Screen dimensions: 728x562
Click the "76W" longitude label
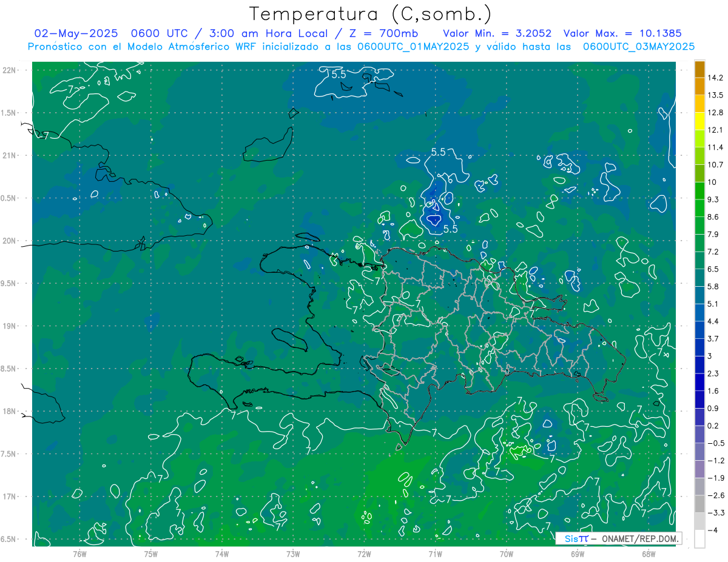[x=79, y=554]
